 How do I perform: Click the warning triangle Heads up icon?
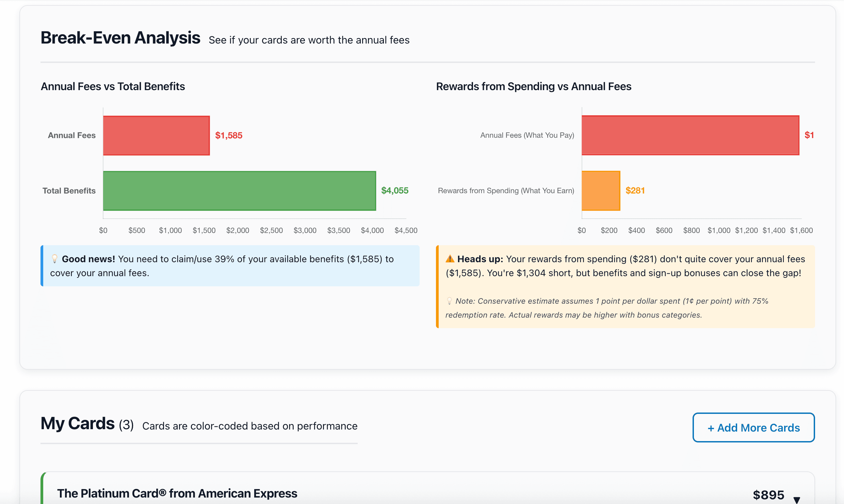(x=450, y=259)
